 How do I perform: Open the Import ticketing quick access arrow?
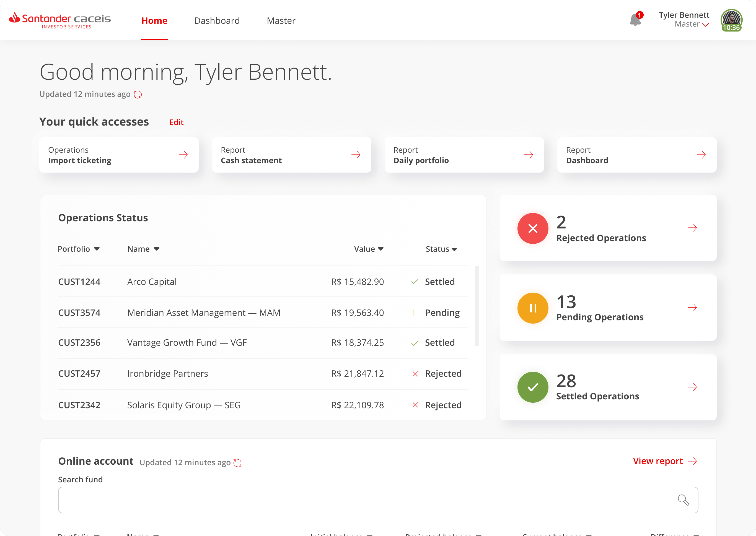click(183, 155)
